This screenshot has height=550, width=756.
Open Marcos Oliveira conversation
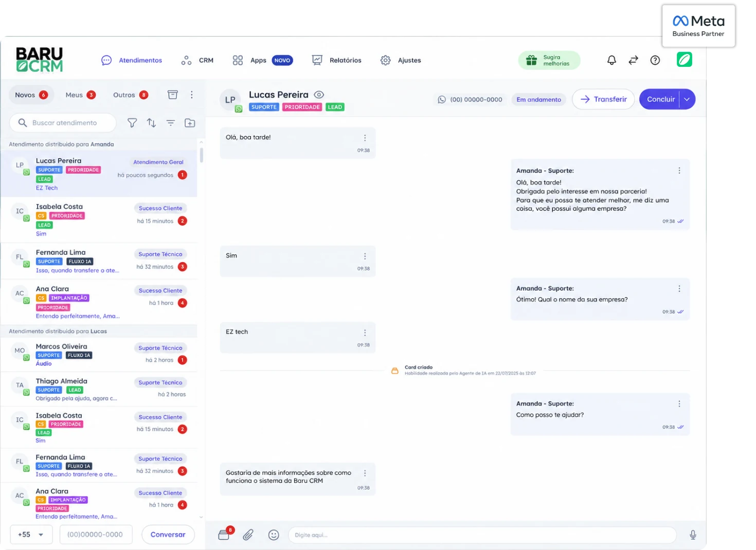pyautogui.click(x=99, y=355)
